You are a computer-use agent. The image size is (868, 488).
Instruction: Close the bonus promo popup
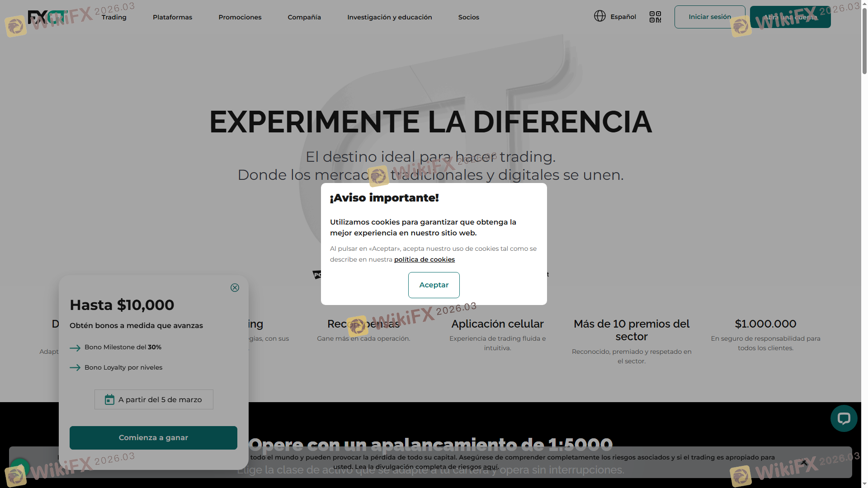pyautogui.click(x=235, y=288)
